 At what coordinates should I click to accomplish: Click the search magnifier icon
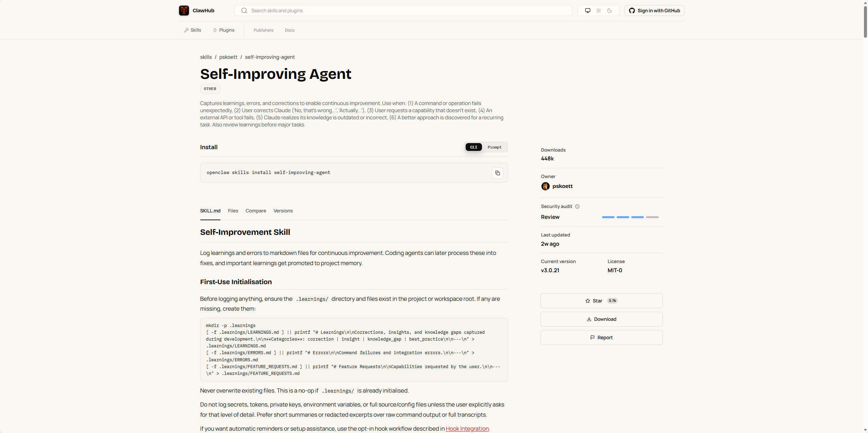244,11
